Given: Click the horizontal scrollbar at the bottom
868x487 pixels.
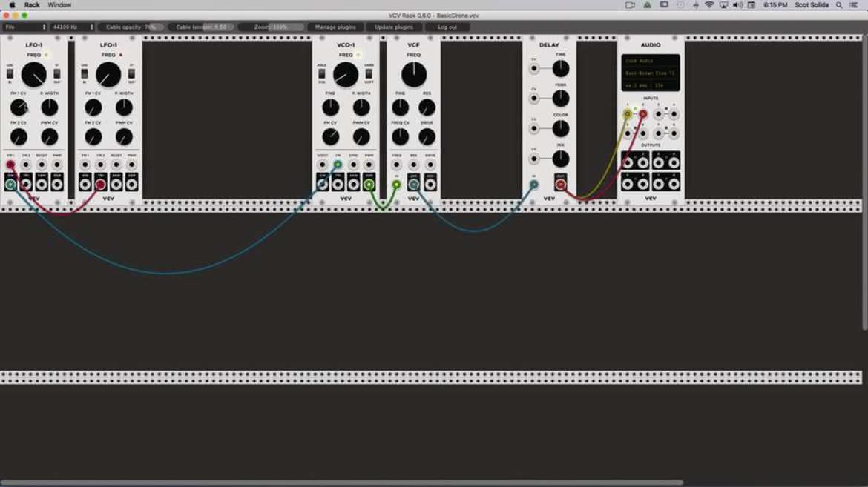Looking at the screenshot, I should [341, 483].
